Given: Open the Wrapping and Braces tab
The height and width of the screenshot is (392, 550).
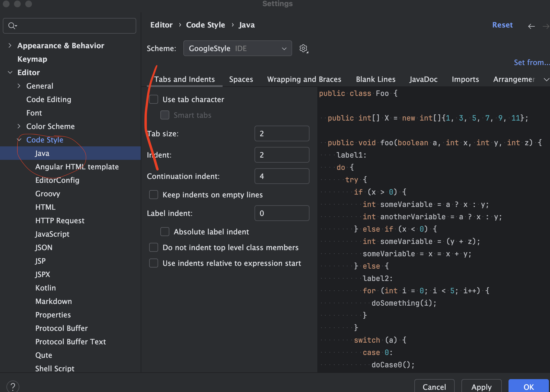Looking at the screenshot, I should 304,79.
